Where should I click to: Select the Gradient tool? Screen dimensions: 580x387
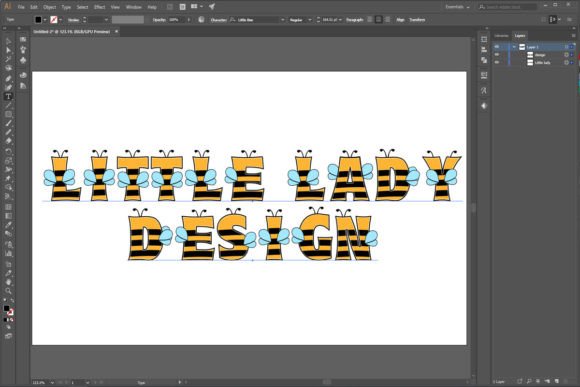point(8,216)
